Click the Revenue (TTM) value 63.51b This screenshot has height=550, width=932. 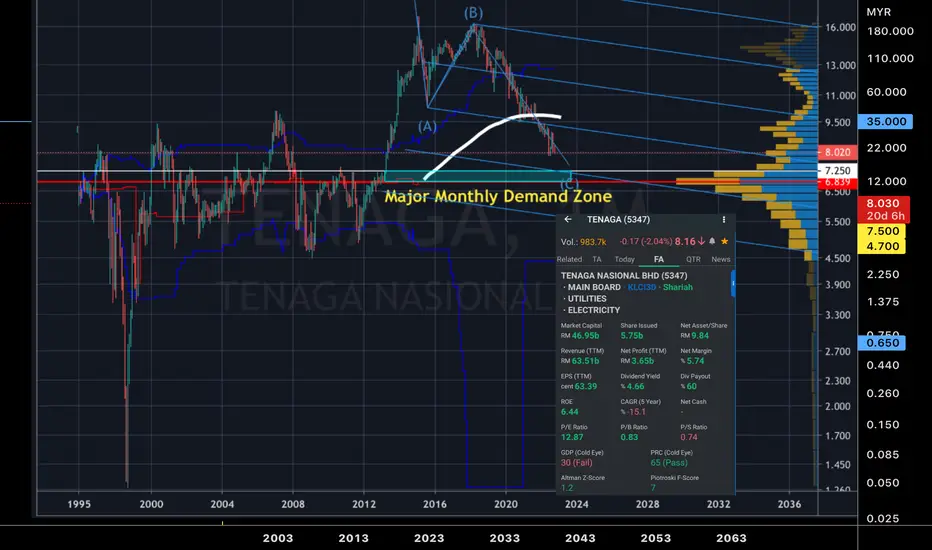[585, 361]
